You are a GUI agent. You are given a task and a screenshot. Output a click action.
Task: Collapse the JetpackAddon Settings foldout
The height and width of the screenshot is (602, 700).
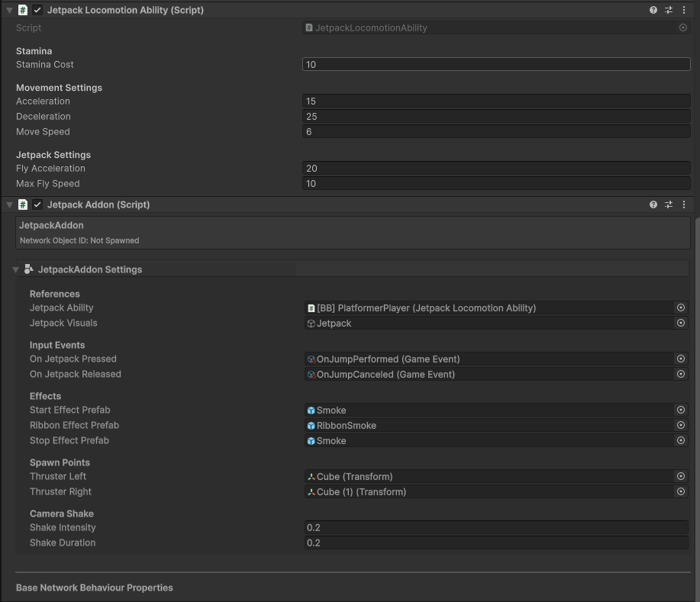16,269
